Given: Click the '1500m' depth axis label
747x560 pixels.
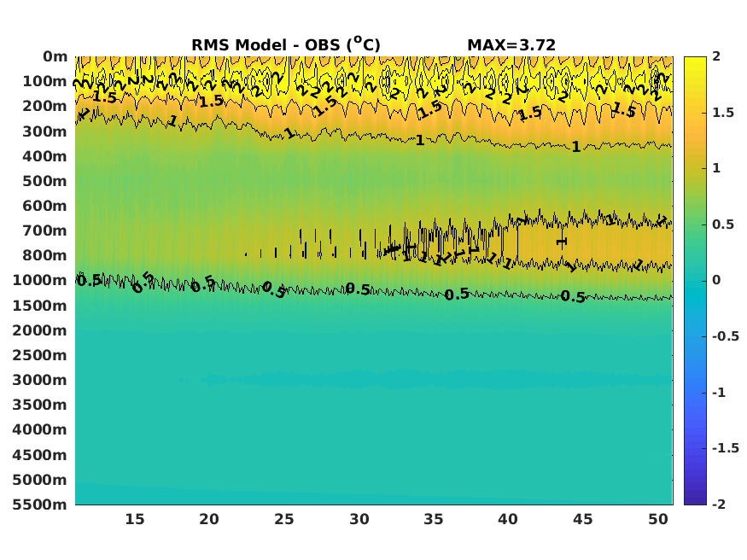Looking at the screenshot, I should pyautogui.click(x=40, y=306).
